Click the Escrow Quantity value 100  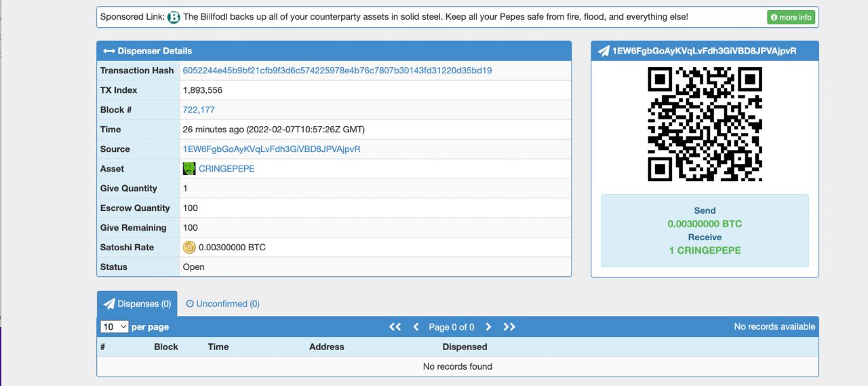(x=191, y=208)
